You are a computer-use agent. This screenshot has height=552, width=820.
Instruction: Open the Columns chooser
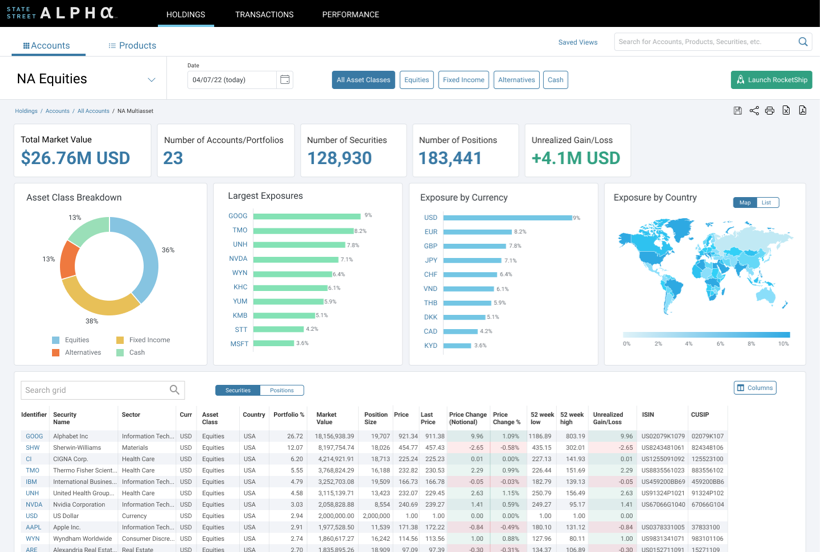[755, 388]
